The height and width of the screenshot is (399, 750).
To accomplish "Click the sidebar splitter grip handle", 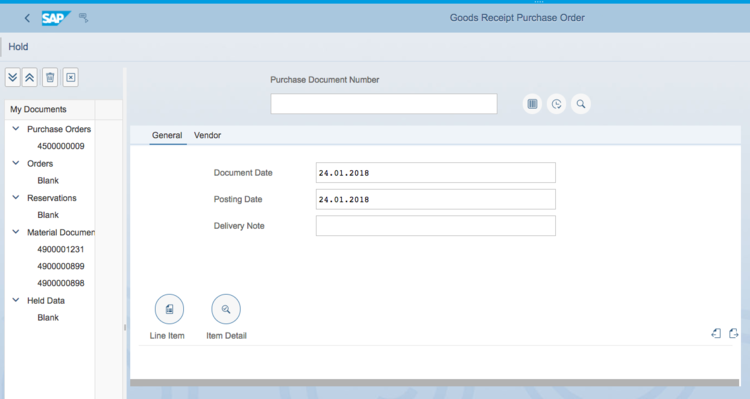I will click(125, 328).
